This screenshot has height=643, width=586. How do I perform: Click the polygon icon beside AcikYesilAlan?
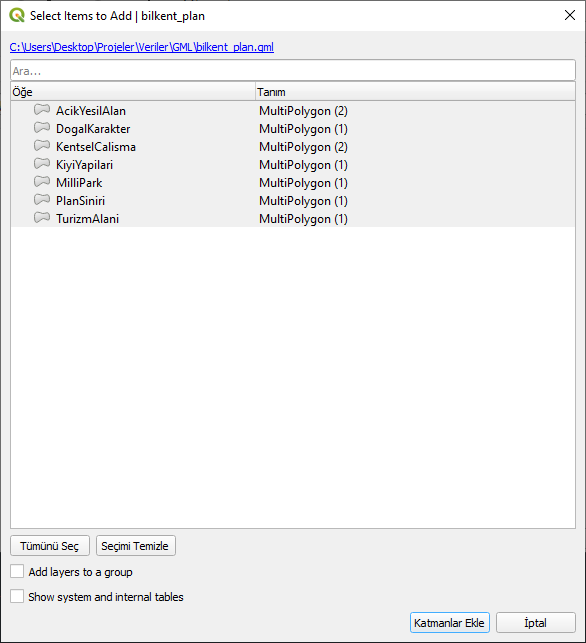click(42, 110)
